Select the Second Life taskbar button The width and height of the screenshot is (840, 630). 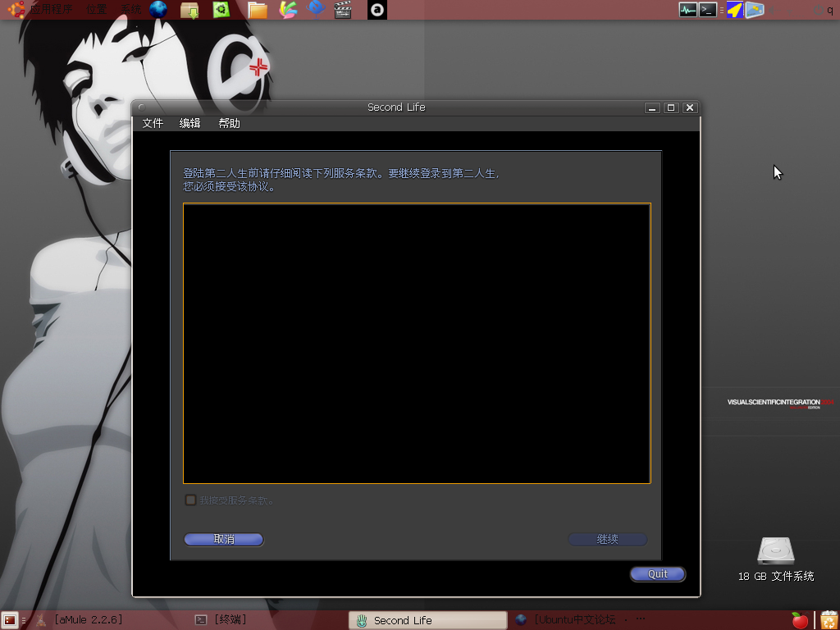pos(428,620)
